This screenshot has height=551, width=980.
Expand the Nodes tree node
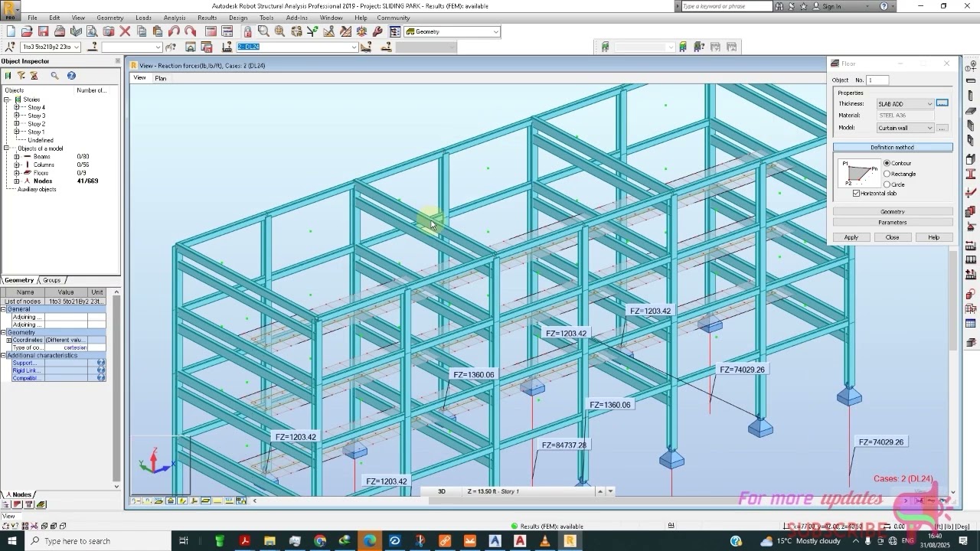(x=17, y=181)
